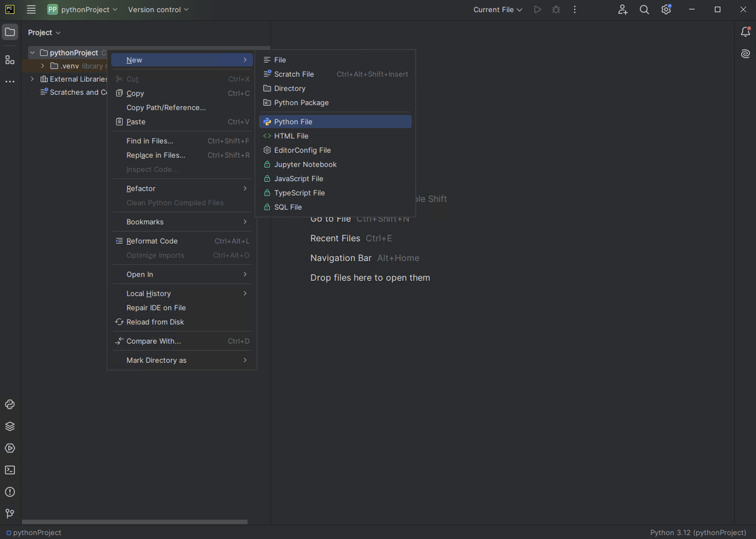
Task: Open the Problems tool window
Action: tap(10, 492)
